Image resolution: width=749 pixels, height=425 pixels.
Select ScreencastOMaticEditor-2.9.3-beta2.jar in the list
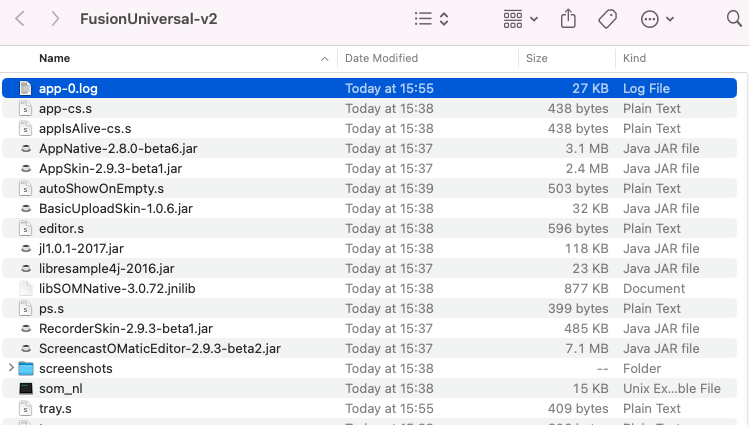[159, 349]
